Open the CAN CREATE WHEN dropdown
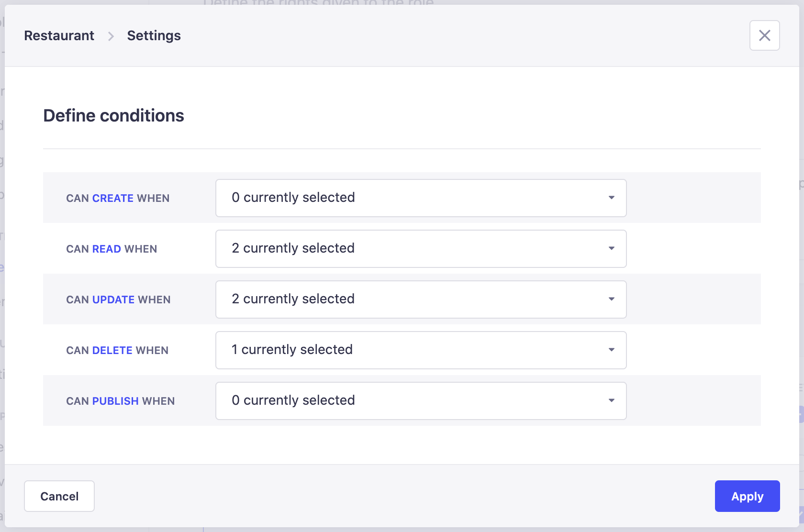 point(421,198)
